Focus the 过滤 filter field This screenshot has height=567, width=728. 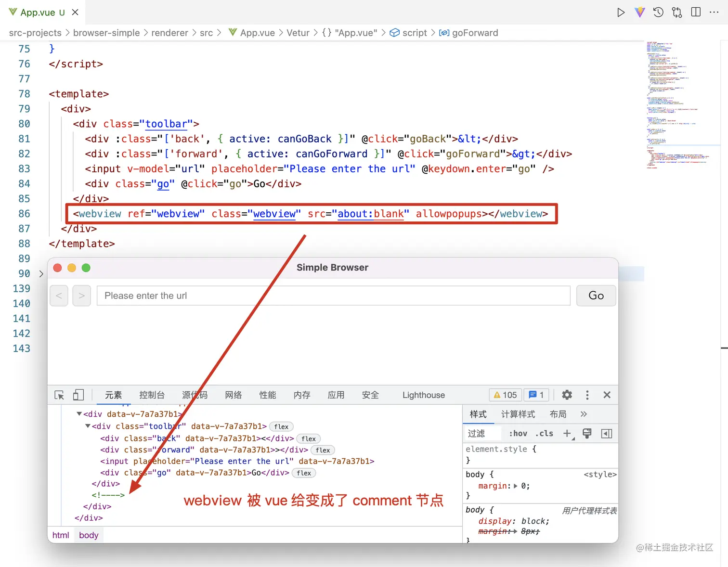483,434
